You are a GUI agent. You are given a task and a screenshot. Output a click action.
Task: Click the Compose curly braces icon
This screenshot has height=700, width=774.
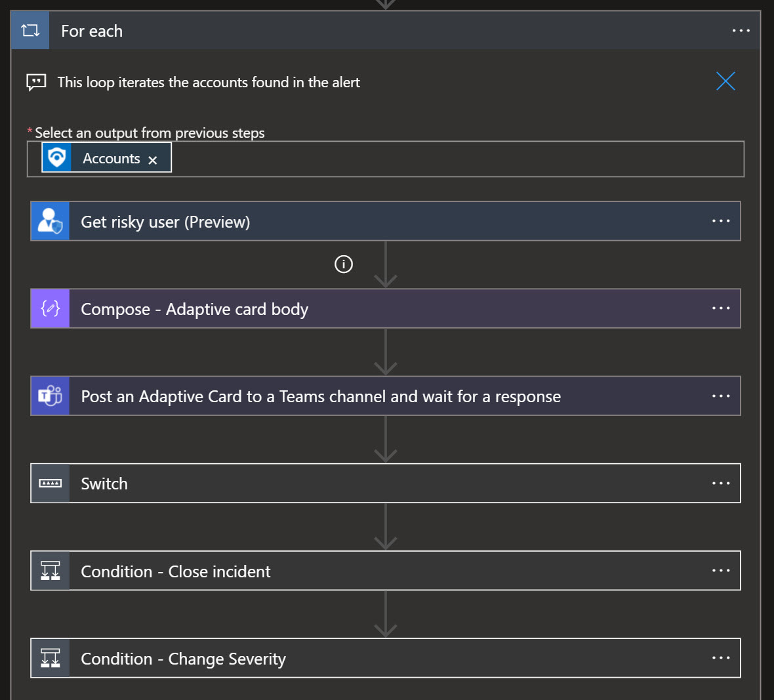coord(51,308)
